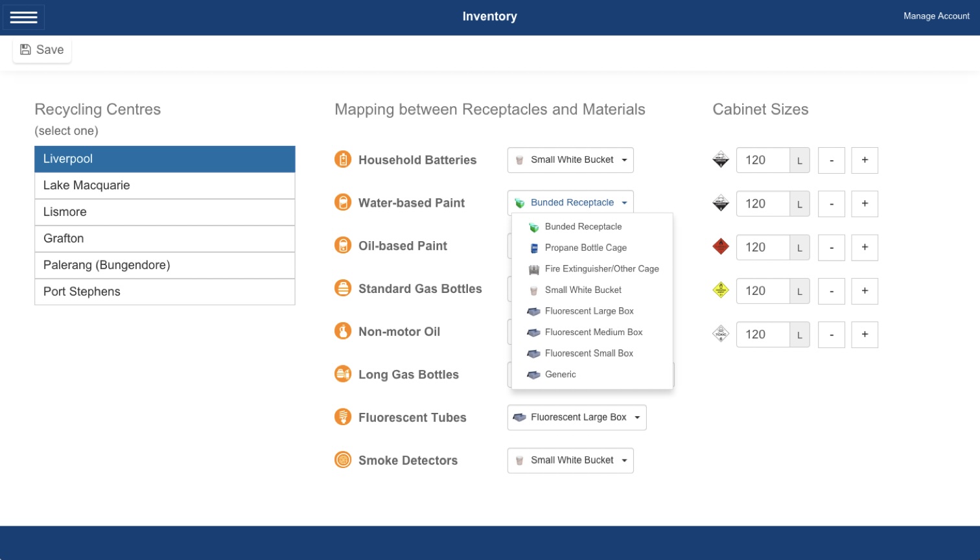Viewport: 980px width, 560px height.
Task: Decrease the oxidizer cabinet size
Action: coord(832,291)
